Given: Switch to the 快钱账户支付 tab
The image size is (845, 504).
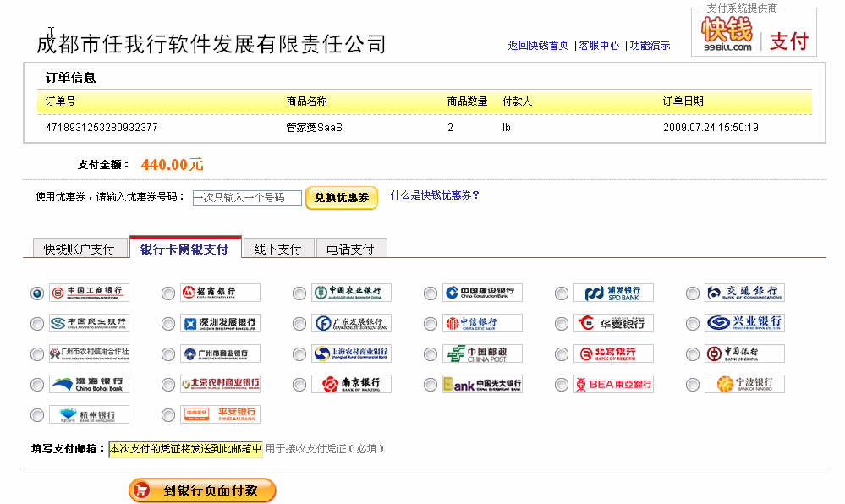Looking at the screenshot, I should [x=80, y=249].
